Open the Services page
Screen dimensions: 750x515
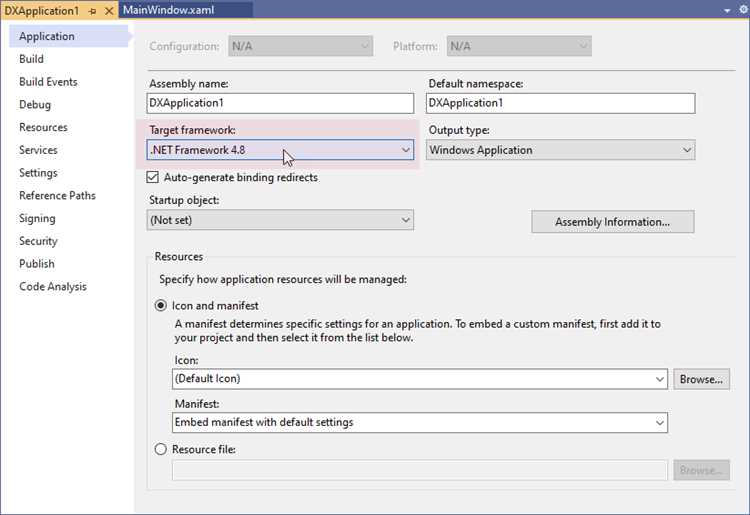38,150
